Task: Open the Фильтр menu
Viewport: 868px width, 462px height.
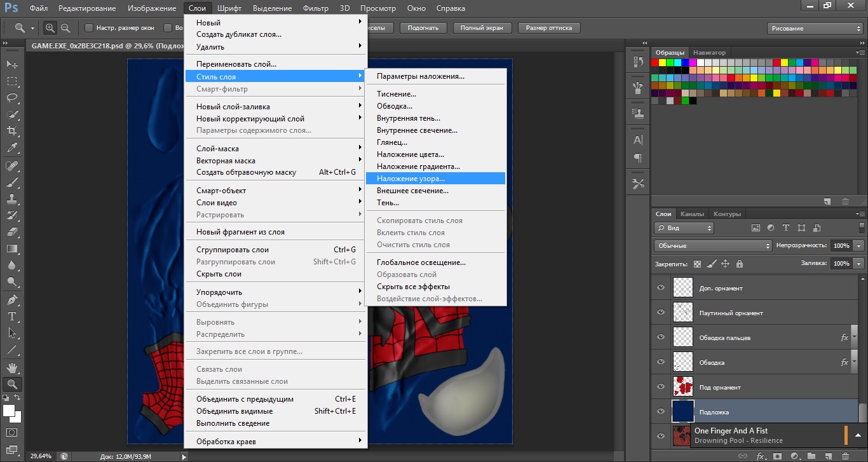Action: coord(316,8)
